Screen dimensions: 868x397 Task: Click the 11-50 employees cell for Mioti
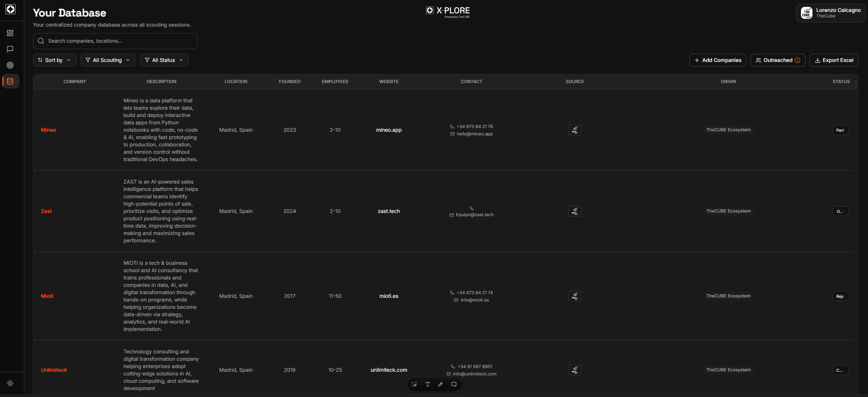(x=335, y=296)
